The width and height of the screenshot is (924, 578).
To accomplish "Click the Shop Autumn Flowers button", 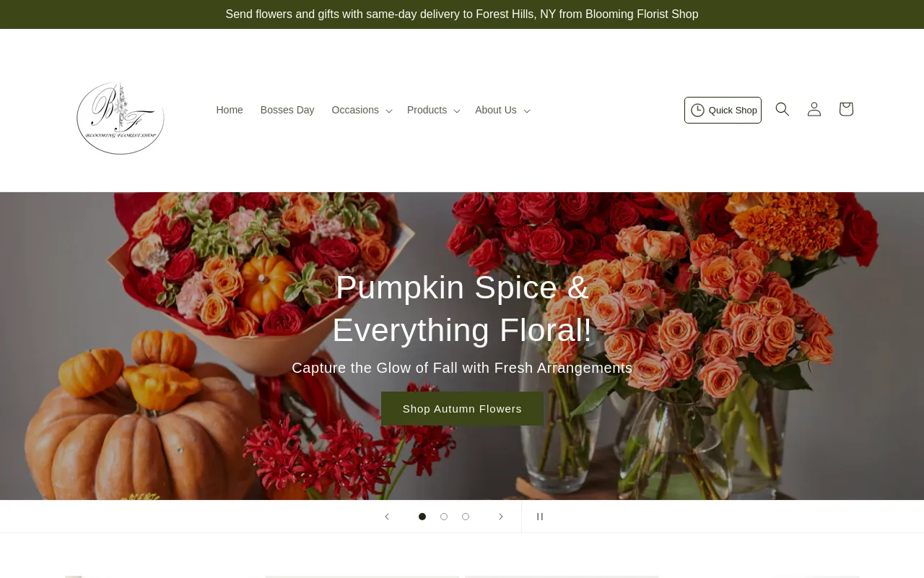I will tap(462, 409).
